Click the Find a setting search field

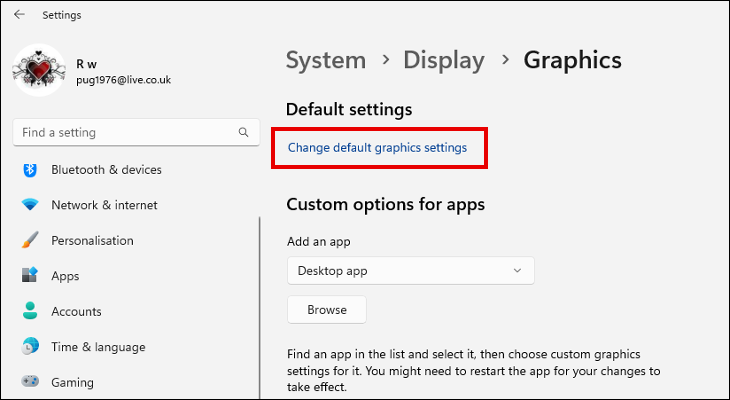pos(136,132)
